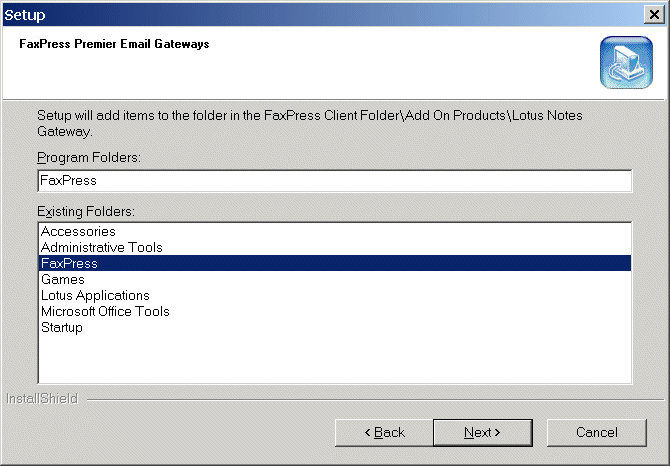
Task: Click empty area below Startup in list
Action: (335, 359)
